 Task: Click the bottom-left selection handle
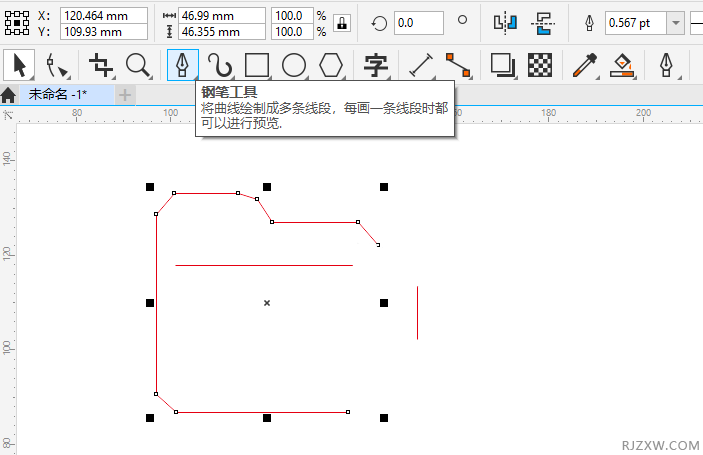click(150, 418)
